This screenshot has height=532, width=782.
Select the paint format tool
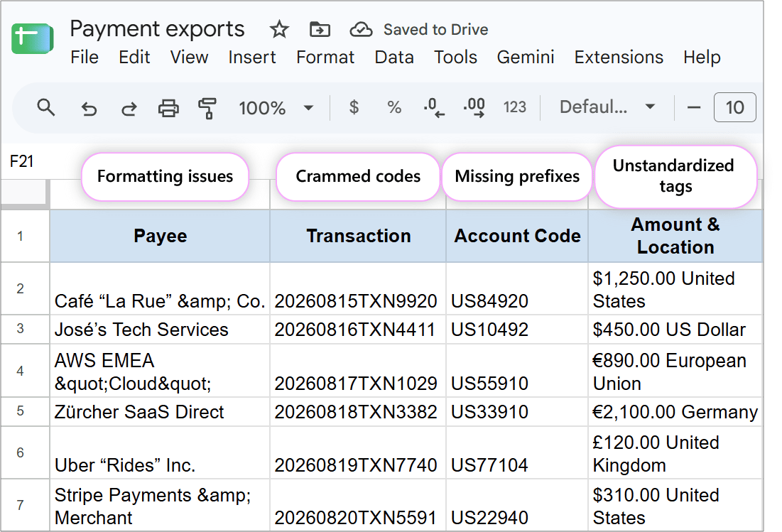tap(207, 108)
